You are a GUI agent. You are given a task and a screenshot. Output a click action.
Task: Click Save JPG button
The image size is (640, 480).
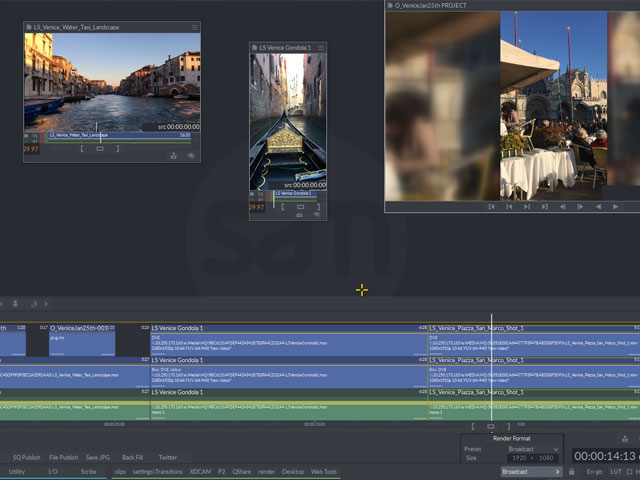pos(98,458)
